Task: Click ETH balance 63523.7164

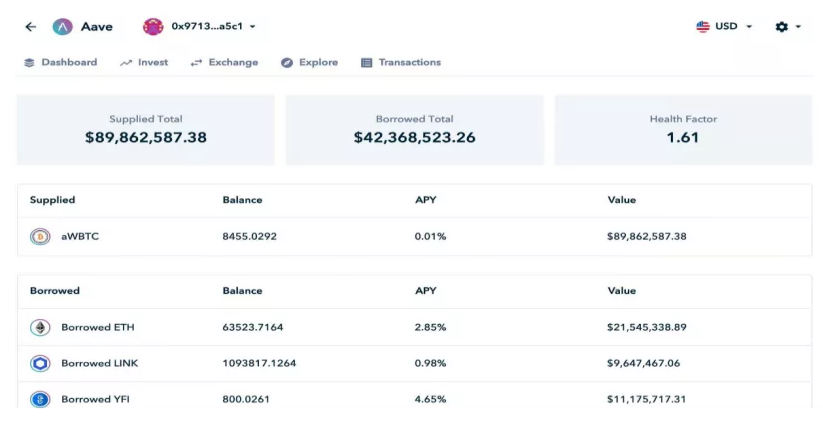Action: coord(252,327)
